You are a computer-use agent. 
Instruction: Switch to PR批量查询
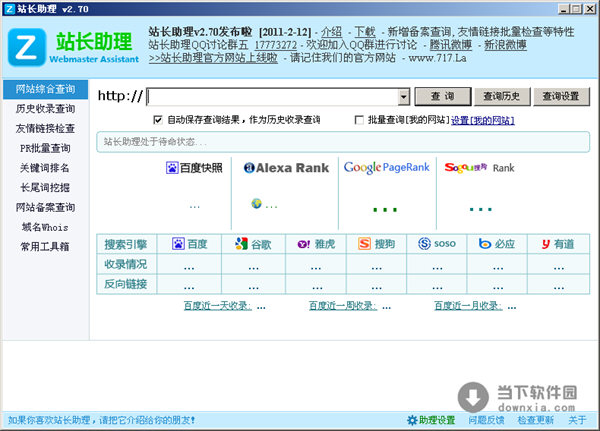tap(46, 148)
